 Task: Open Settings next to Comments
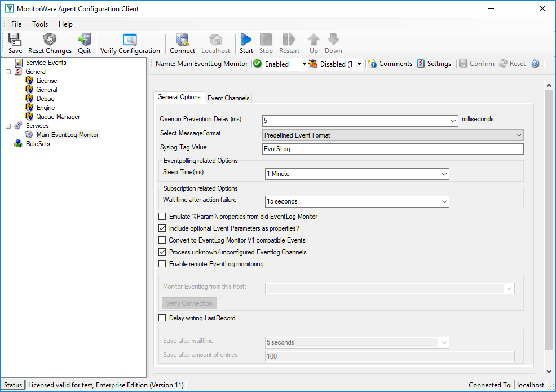pyautogui.click(x=434, y=64)
